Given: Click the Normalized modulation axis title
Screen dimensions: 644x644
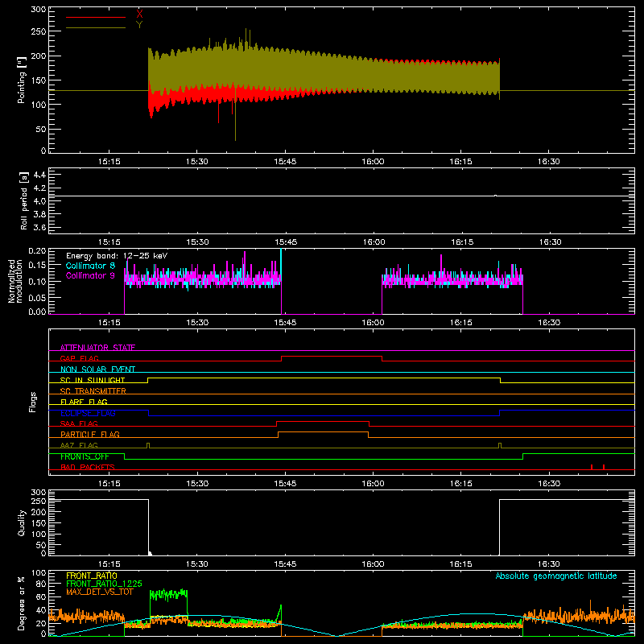Looking at the screenshot, I should pyautogui.click(x=15, y=281).
